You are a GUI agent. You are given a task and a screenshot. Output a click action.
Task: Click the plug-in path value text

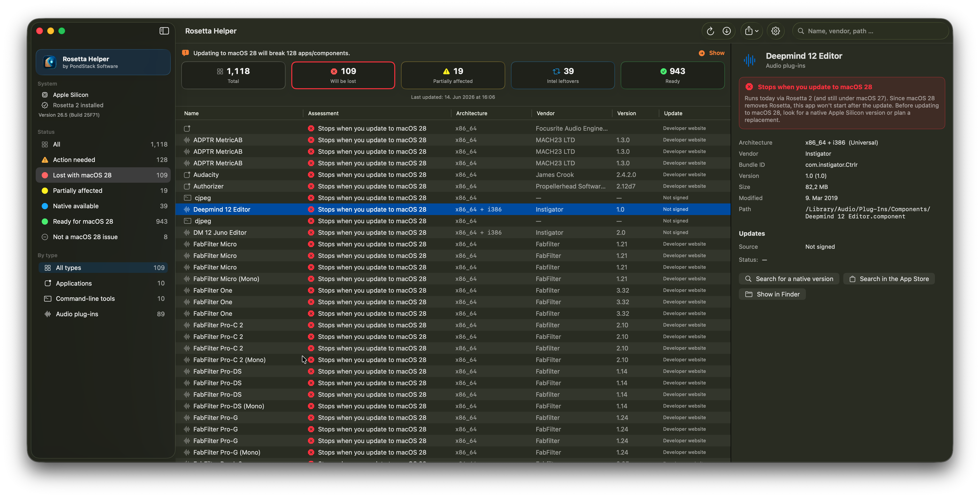867,213
